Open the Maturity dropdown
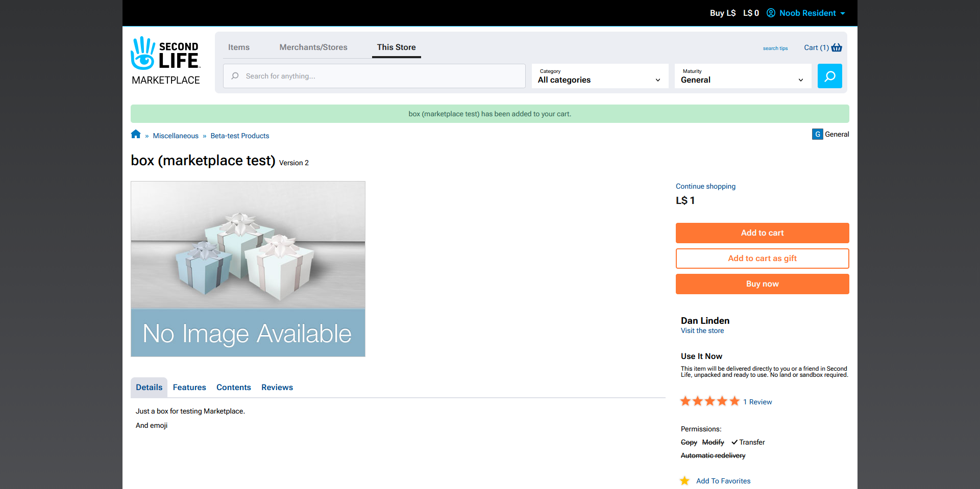The image size is (980, 489). [x=743, y=76]
